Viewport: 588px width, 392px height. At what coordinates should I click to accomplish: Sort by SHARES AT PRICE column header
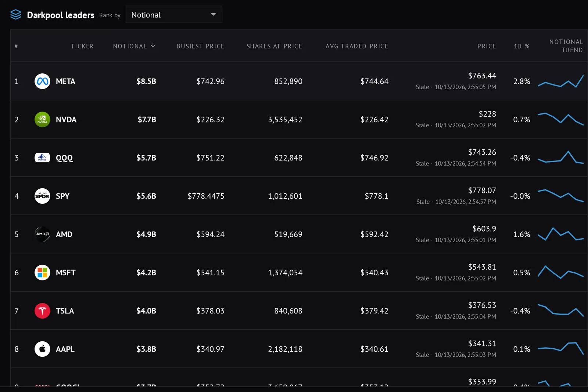[274, 46]
